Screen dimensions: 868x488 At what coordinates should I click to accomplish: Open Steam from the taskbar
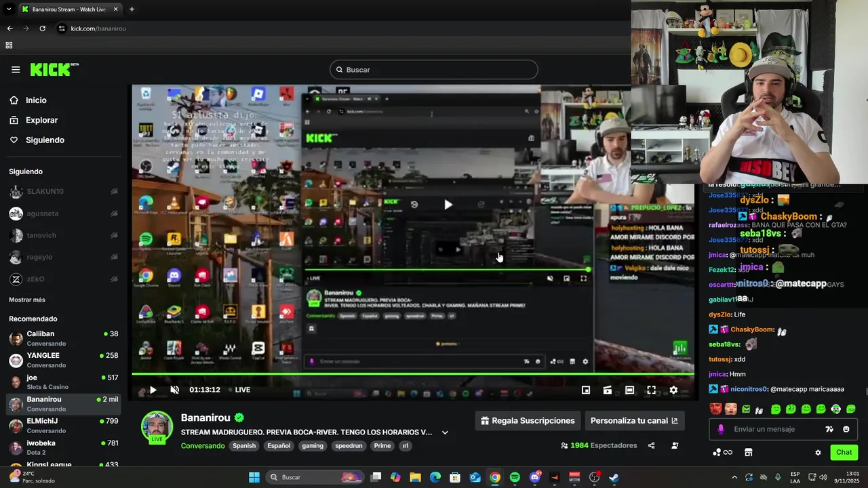pyautogui.click(x=614, y=477)
